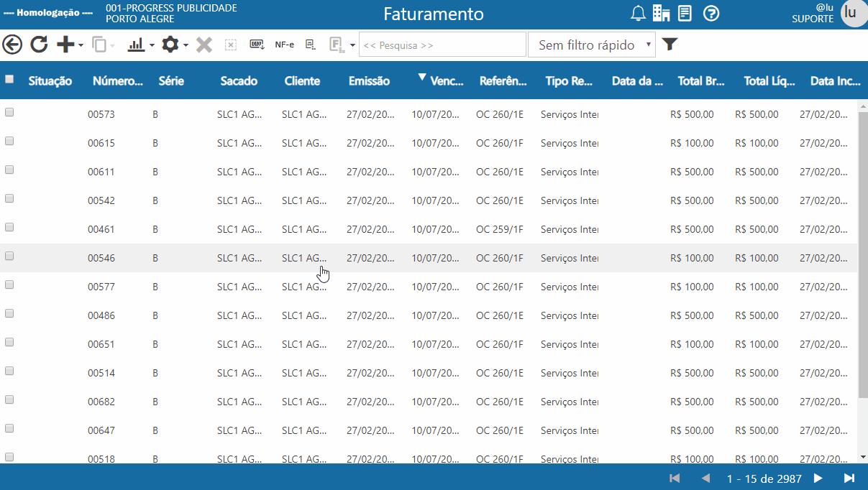Sort by the Cliente column header
Image resolution: width=868 pixels, height=490 pixels.
tap(302, 81)
